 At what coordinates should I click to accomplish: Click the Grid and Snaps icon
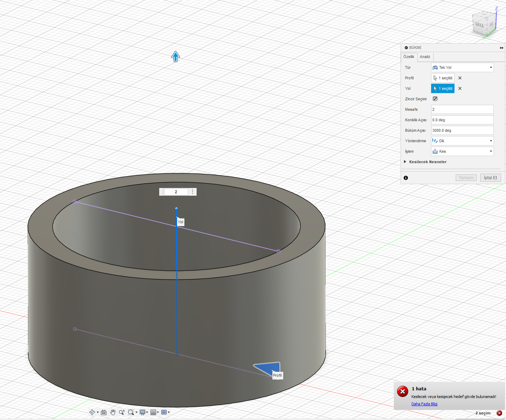[153, 412]
